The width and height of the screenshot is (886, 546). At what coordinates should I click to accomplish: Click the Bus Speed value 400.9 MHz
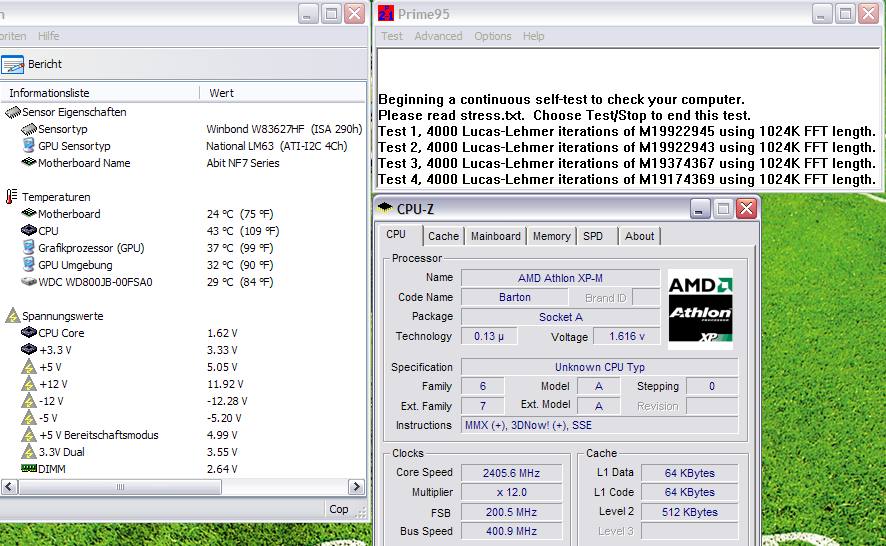[511, 531]
